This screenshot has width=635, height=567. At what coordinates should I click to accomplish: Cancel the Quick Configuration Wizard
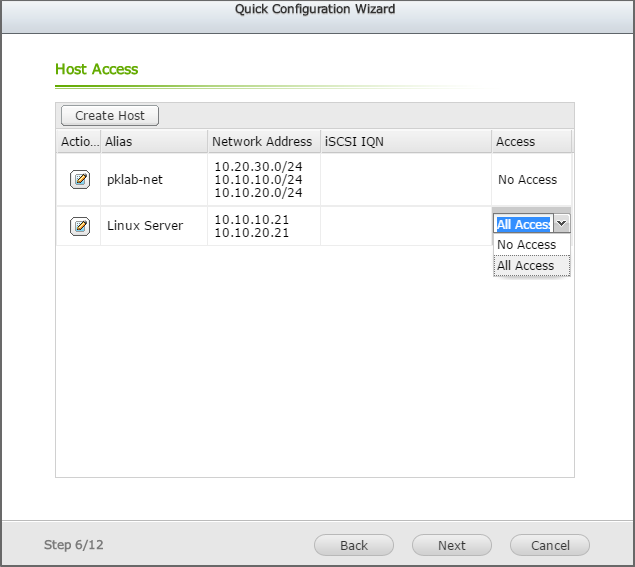coord(549,546)
